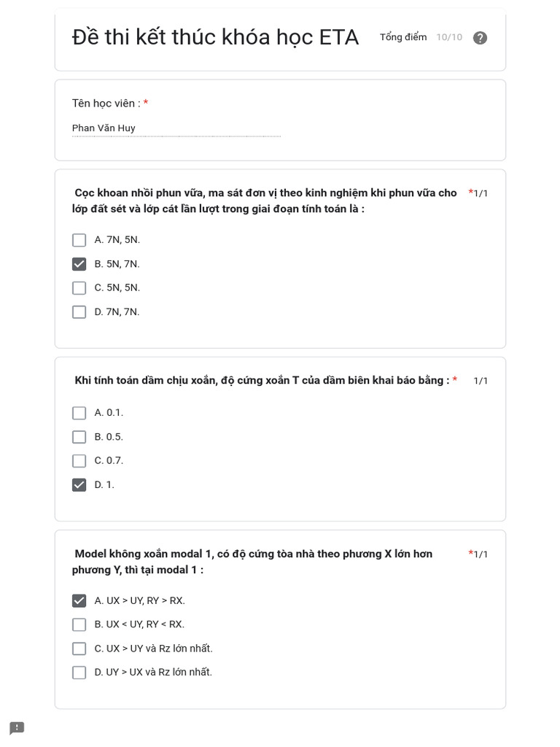Tick option C. 0.7.

(x=79, y=461)
